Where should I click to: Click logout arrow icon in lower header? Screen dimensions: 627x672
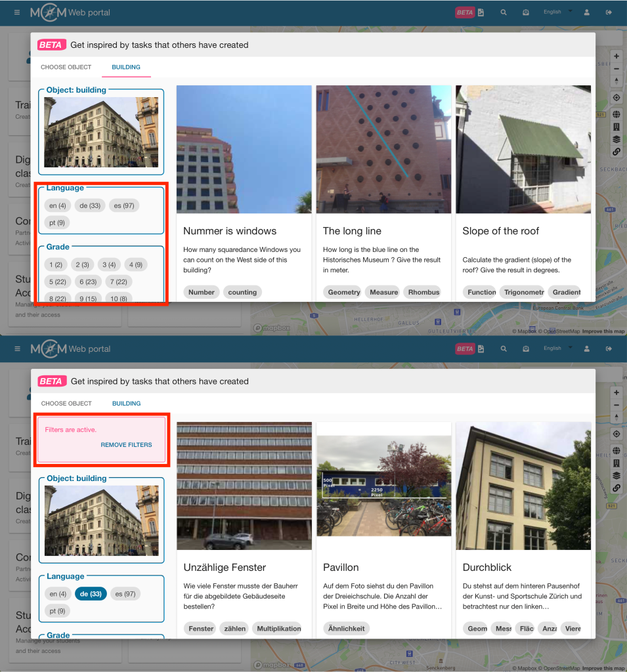click(x=609, y=349)
